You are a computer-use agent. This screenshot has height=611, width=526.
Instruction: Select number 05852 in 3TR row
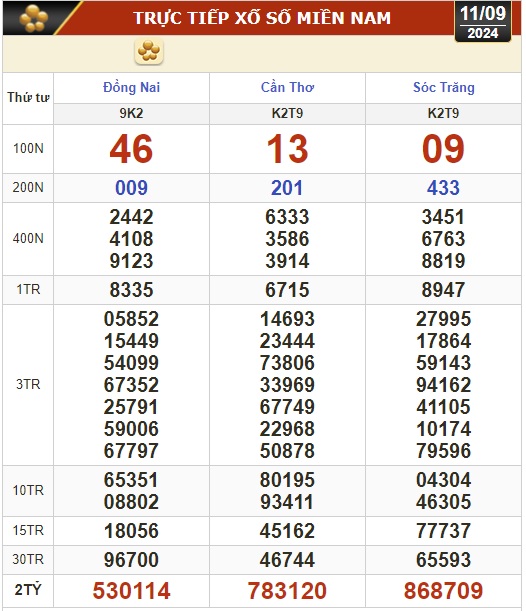[x=131, y=319]
